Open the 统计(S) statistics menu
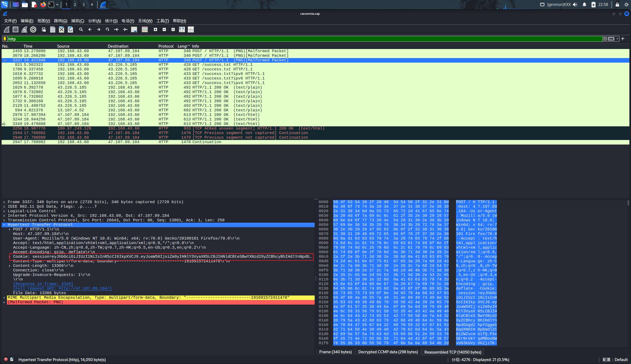Screen dimensions: 631x364 [x=111, y=21]
